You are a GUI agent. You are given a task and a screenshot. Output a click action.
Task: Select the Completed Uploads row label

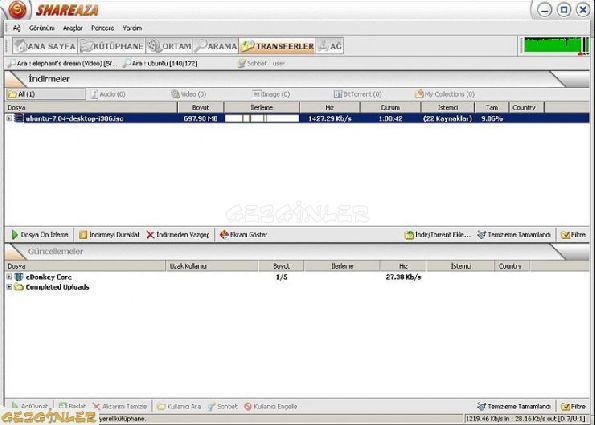(x=57, y=288)
